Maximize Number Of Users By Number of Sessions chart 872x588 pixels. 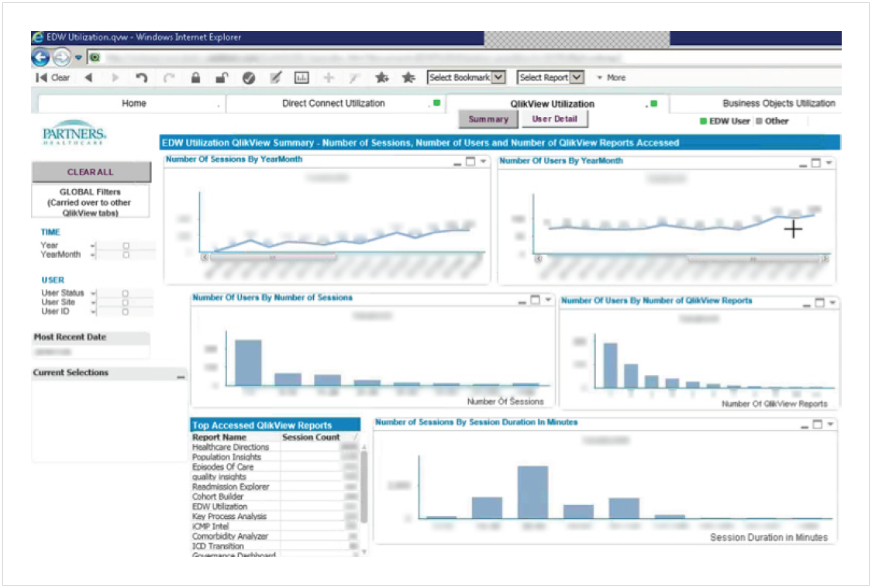click(535, 300)
